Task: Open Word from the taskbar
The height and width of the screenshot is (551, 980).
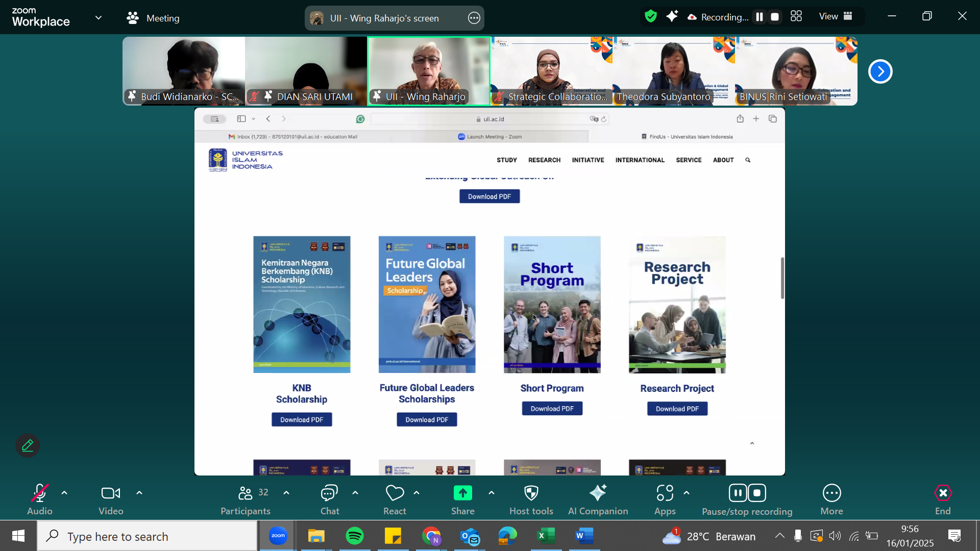Action: pyautogui.click(x=584, y=536)
